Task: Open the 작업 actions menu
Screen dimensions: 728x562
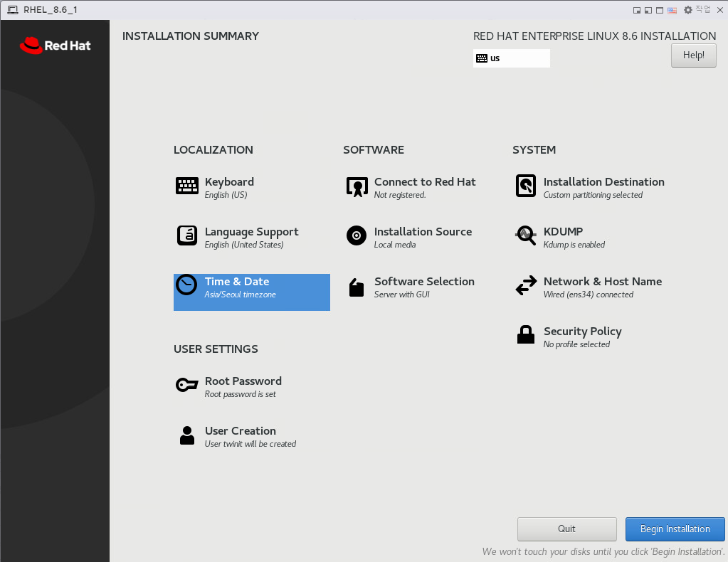Action: pos(702,9)
